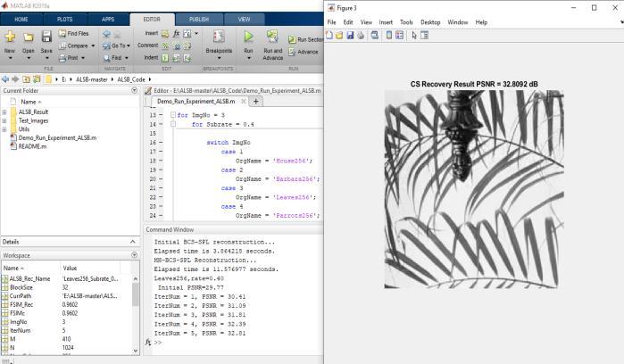
Task: Click ALSB_Code in the path bar
Action: [131, 79]
